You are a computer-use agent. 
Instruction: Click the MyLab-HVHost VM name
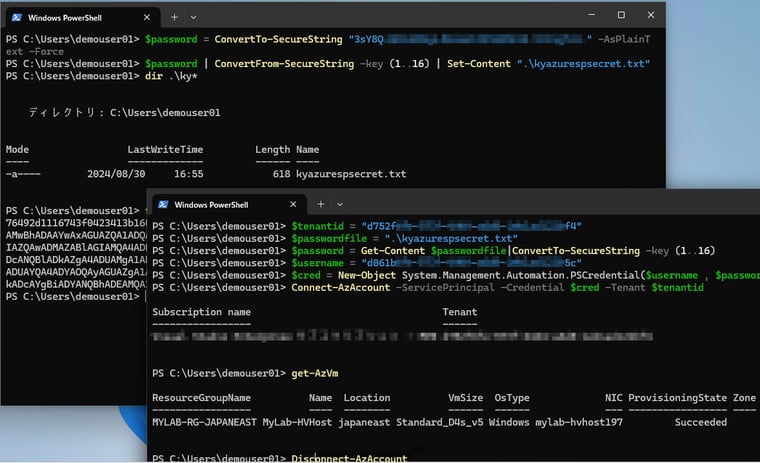coord(297,422)
